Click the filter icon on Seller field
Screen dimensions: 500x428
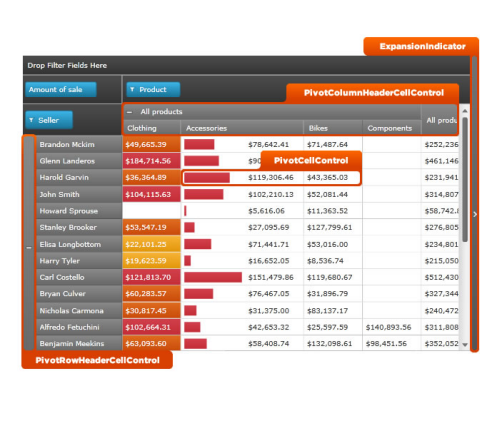[x=31, y=120]
